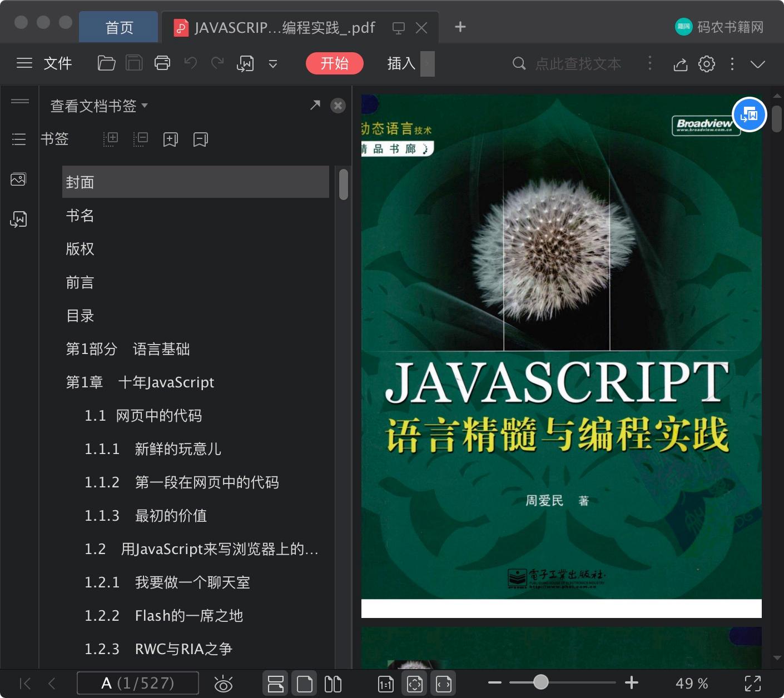
Task: Open the sidebar convert document icon
Action: [18, 220]
